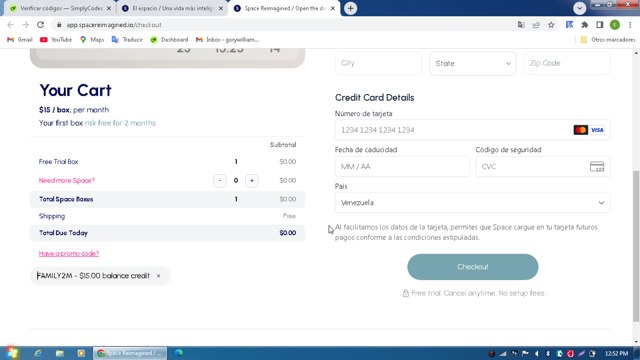
Task: Open a new browser tab
Action: 350,8
